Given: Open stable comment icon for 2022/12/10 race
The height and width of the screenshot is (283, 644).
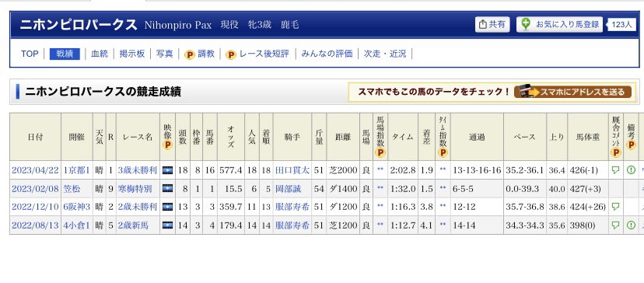Looking at the screenshot, I should pos(615,207).
